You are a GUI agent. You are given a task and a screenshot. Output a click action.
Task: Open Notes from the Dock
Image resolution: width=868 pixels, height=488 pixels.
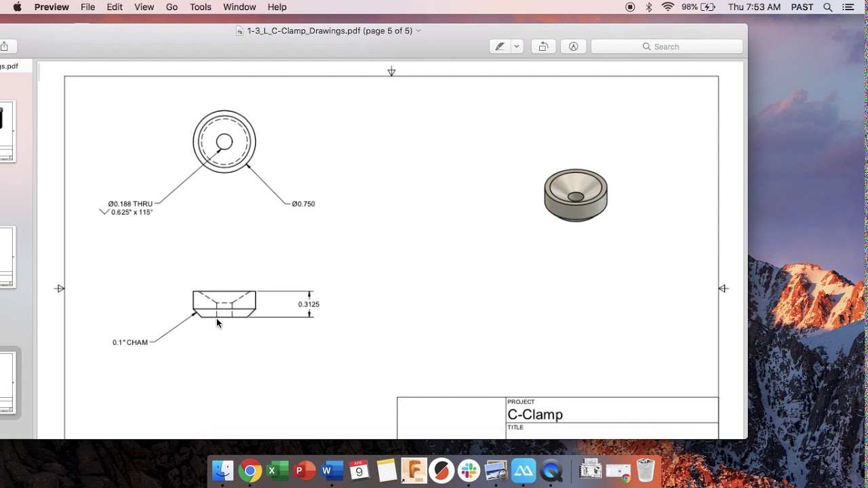point(387,470)
